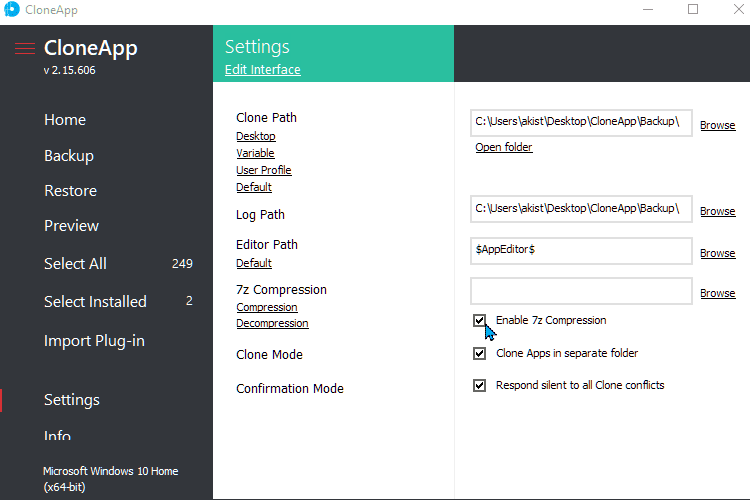Click the Edit Interface link
This screenshot has height=500, width=750.
click(263, 70)
